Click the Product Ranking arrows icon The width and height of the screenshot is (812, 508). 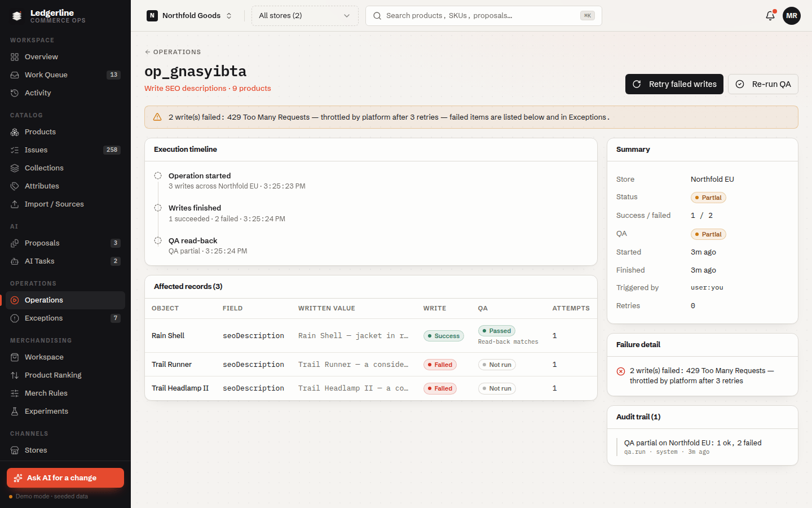tap(15, 375)
